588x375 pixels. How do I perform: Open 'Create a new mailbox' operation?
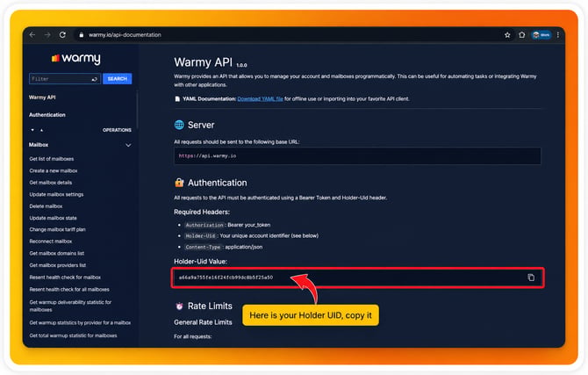[x=54, y=170]
